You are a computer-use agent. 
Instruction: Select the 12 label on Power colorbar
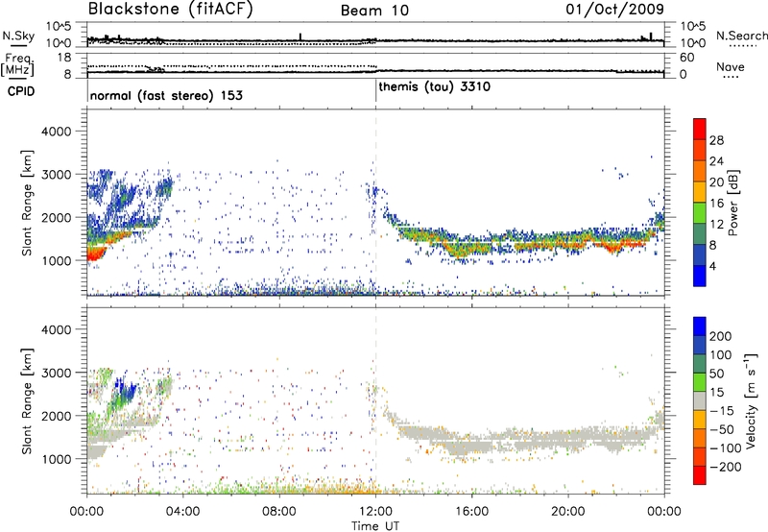tap(716, 225)
